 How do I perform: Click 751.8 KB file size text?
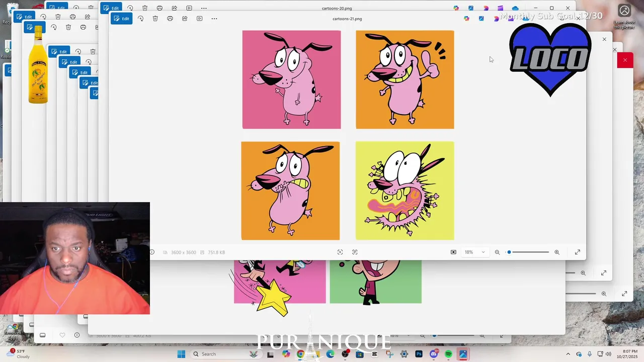coord(216,252)
